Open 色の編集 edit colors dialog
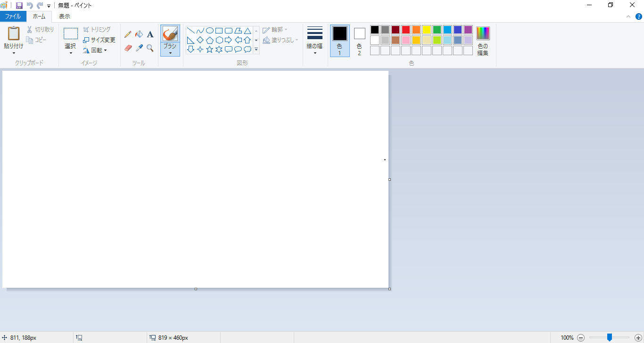This screenshot has width=644, height=343. (x=483, y=41)
